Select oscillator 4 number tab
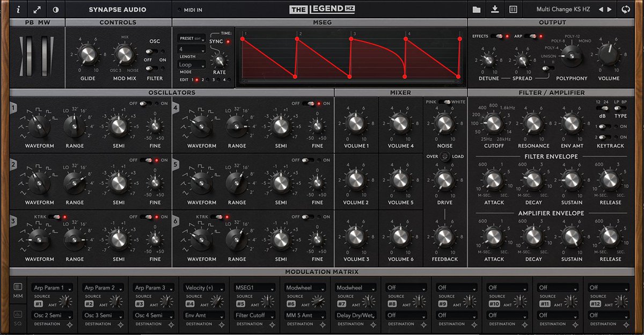 (x=177, y=108)
